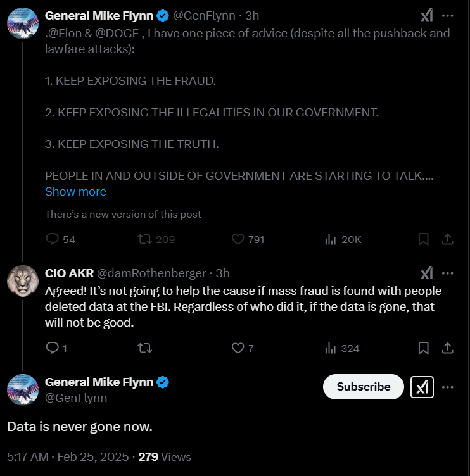This screenshot has width=470, height=476.
Task: Open more options on CIO AKR's reply
Action: click(x=447, y=273)
